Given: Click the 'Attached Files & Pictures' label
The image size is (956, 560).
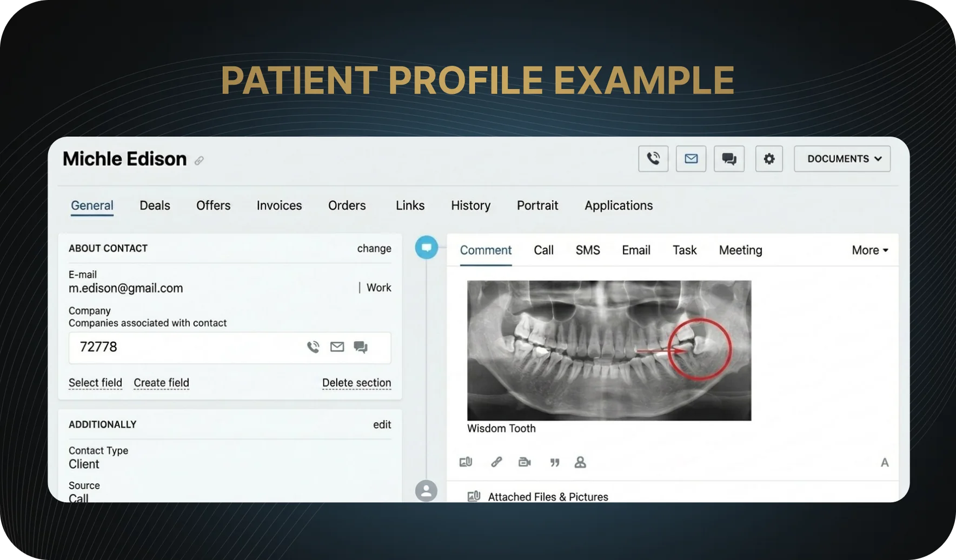Looking at the screenshot, I should pos(548,497).
